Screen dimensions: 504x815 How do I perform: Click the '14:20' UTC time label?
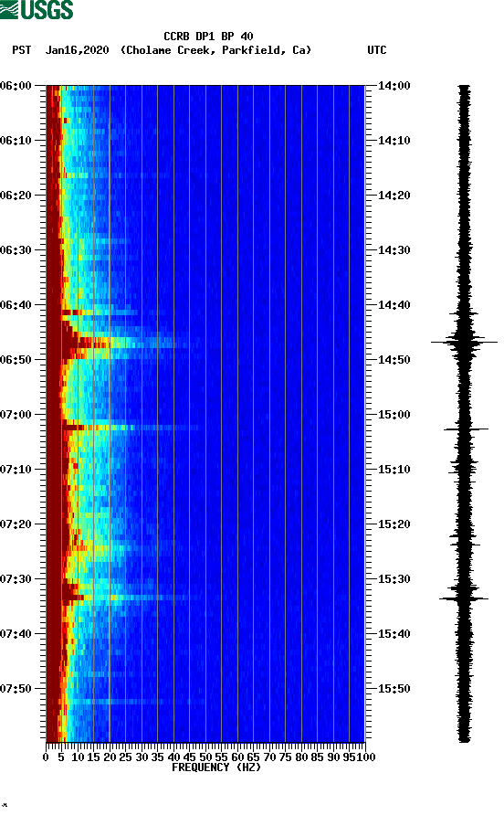(x=394, y=196)
